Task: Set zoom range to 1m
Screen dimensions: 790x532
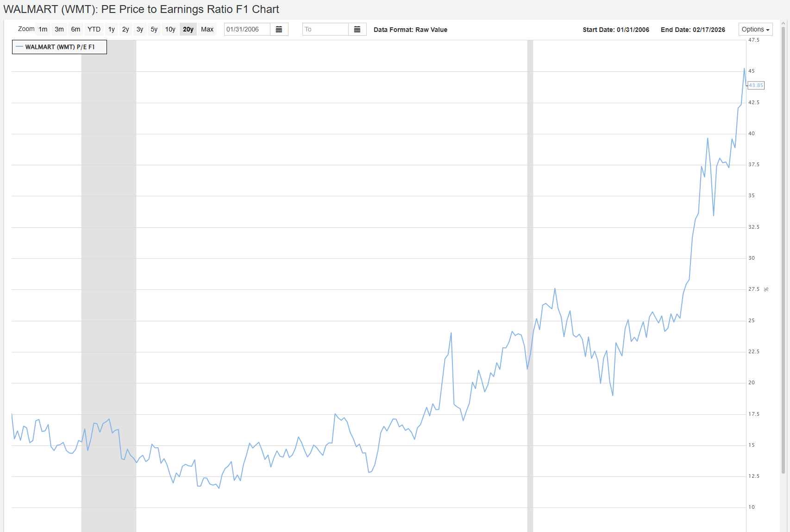Action: pyautogui.click(x=43, y=30)
